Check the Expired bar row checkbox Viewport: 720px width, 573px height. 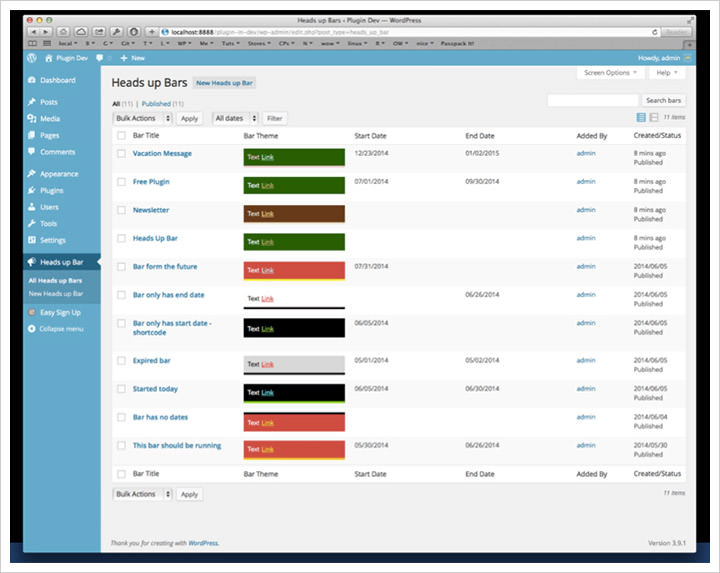coord(121,361)
